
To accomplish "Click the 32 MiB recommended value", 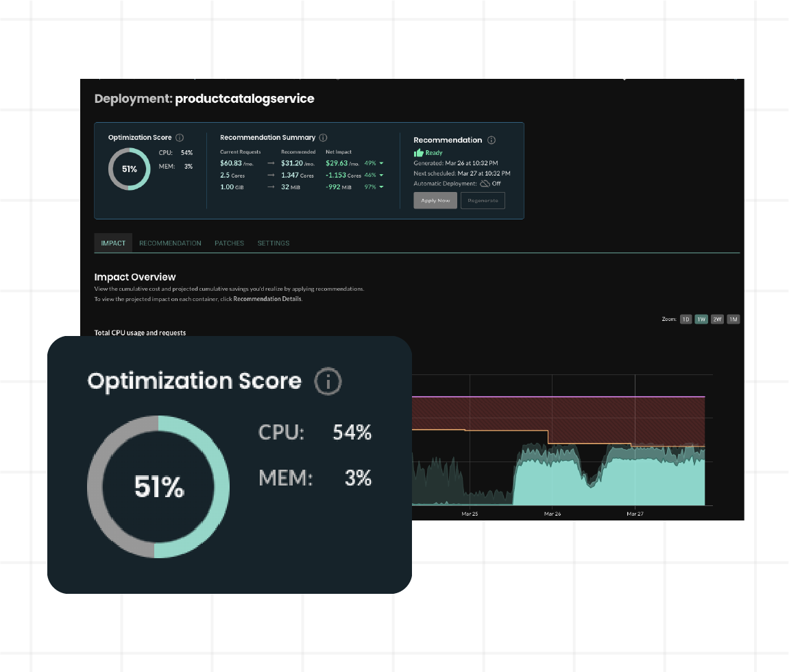I will click(291, 187).
